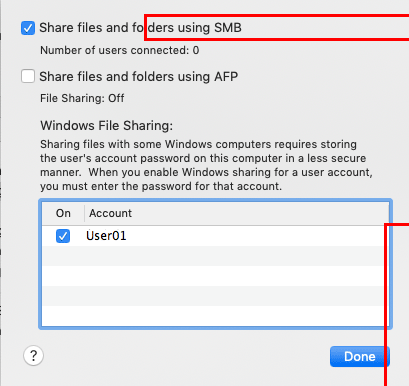The width and height of the screenshot is (409, 386).
Task: Click the Number of users connected text
Action: tap(120, 50)
